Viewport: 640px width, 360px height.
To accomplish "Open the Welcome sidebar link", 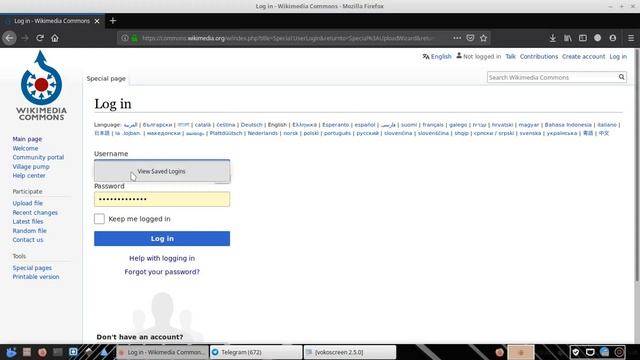I will [25, 148].
